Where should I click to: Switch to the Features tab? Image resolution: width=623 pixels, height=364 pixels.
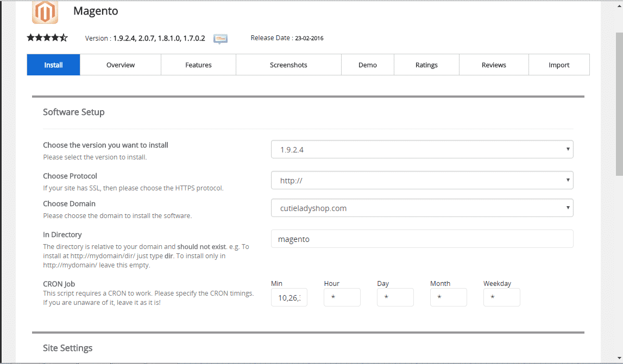[198, 65]
